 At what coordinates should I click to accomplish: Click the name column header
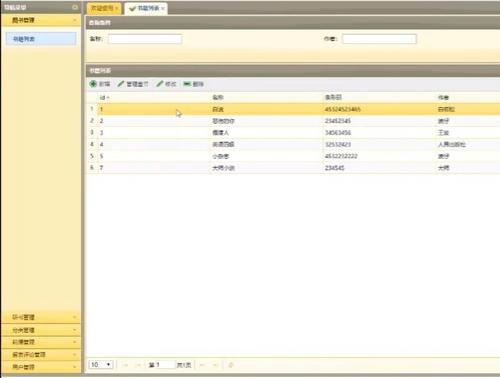click(266, 98)
